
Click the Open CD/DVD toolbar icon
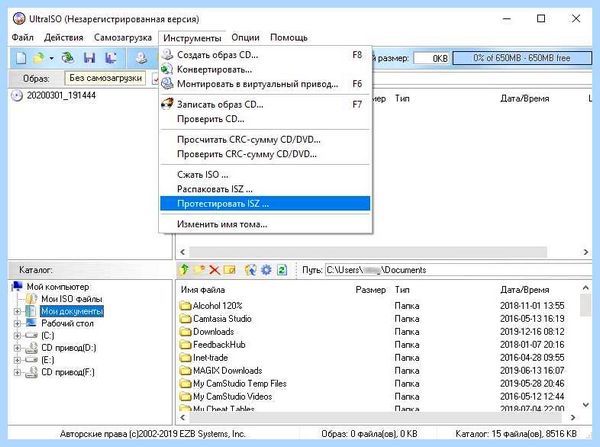(68, 58)
